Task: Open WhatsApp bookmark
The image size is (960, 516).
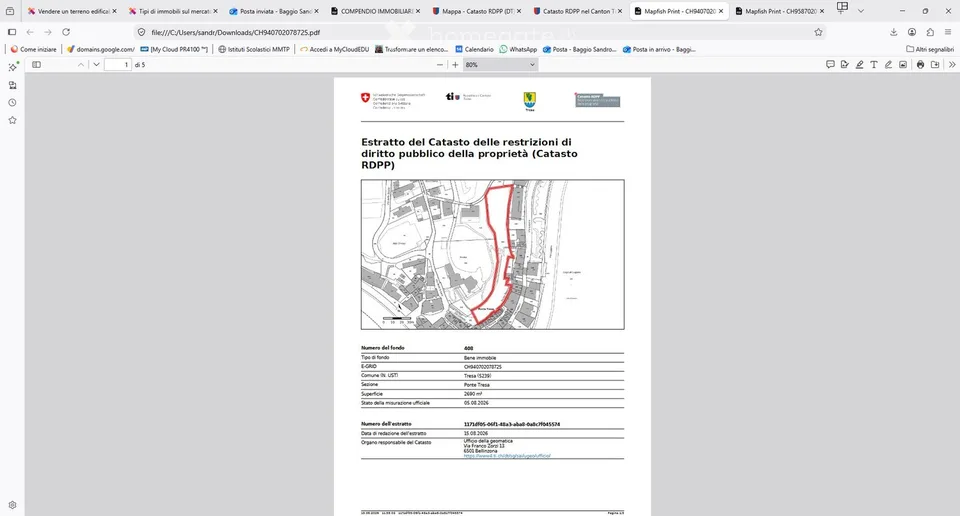Action: 518,49
